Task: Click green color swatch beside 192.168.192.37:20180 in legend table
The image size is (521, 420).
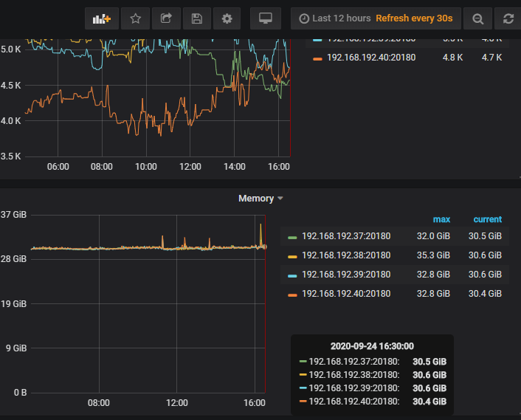Action: pyautogui.click(x=292, y=237)
